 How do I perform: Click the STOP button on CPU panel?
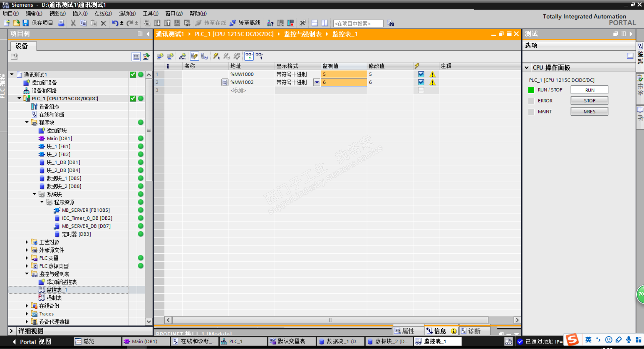pos(589,101)
